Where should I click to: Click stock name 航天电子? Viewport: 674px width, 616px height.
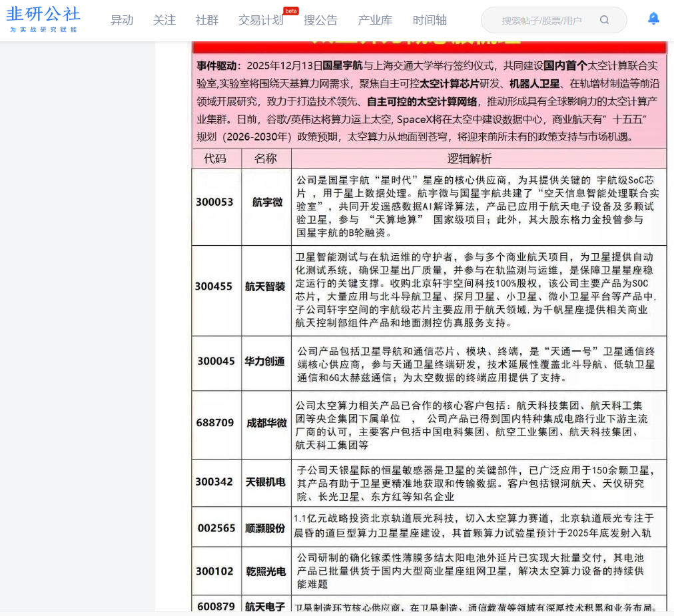(x=265, y=607)
